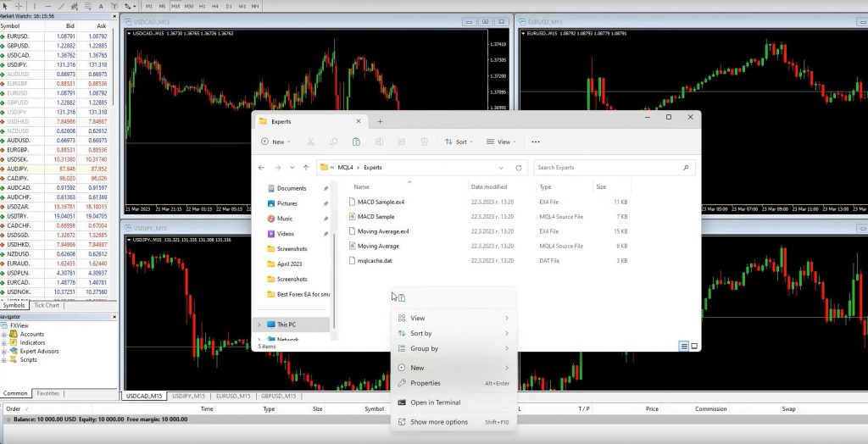Expand the address bar history dropdown
Image resolution: width=868 pixels, height=444 pixels.
(x=501, y=167)
